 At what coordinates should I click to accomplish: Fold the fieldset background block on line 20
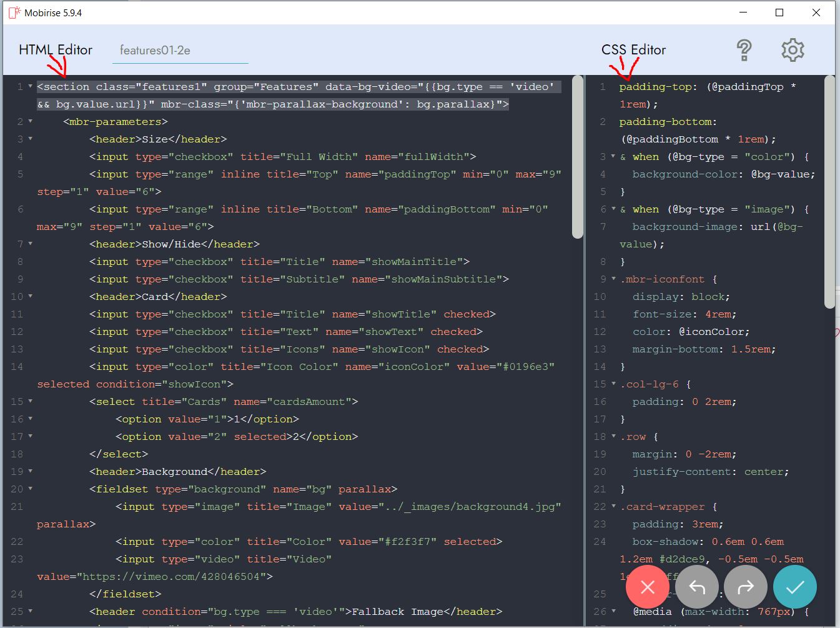30,489
